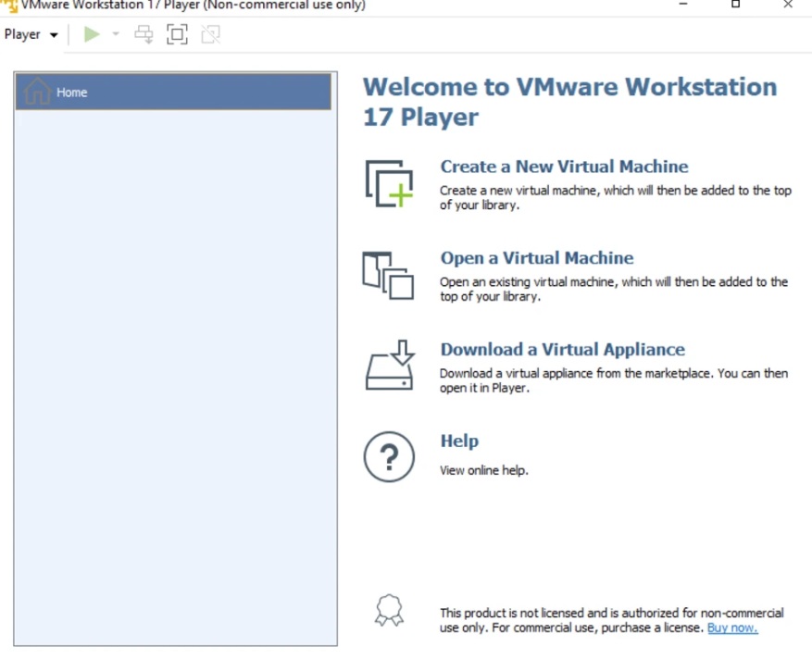Screen dimensions: 812x658
Task: Click the Open a Virtual Machine icon
Action: tap(388, 275)
